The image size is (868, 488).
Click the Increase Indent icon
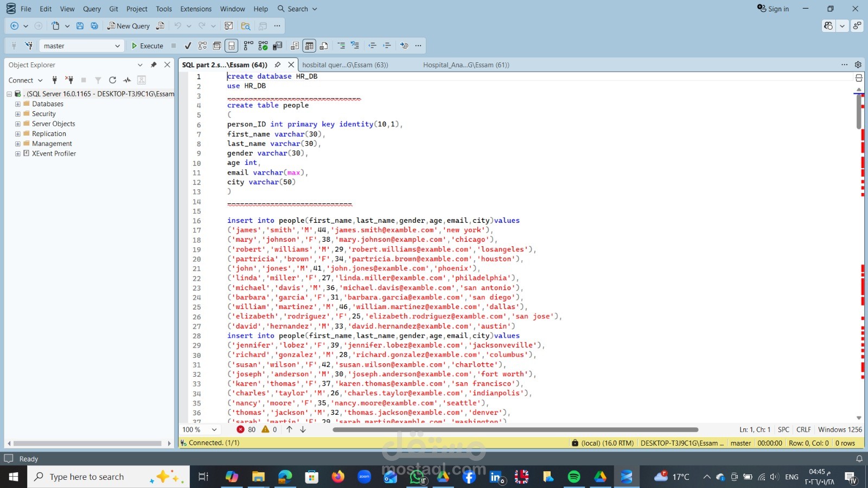387,46
